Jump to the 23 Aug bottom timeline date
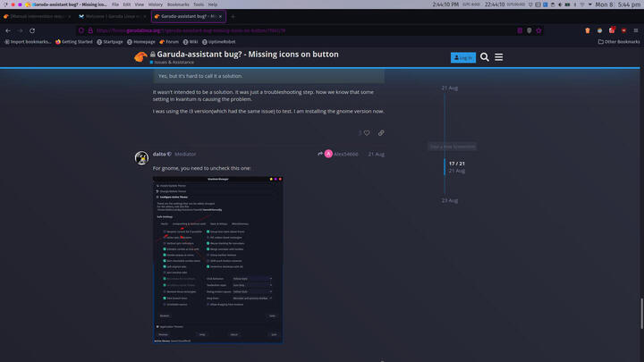The image size is (644, 362). pos(450,200)
